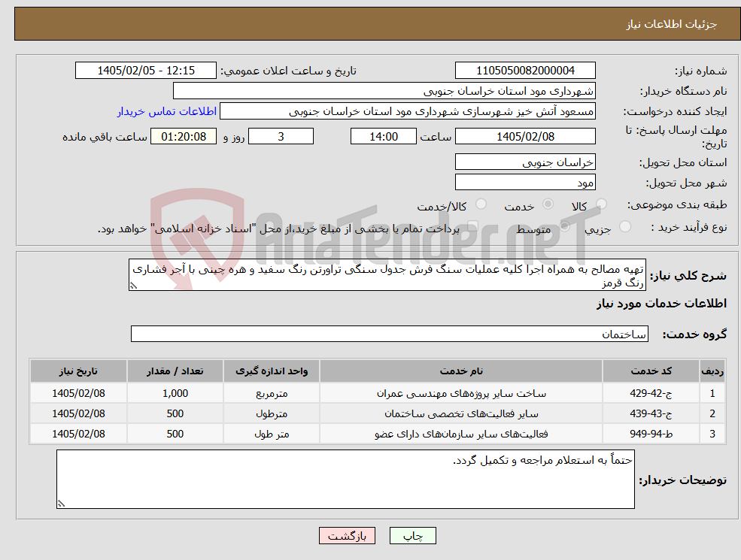Screen dimensions: 741x560
Task: Click the ایجاد کننده درخواست field
Action: (x=407, y=111)
